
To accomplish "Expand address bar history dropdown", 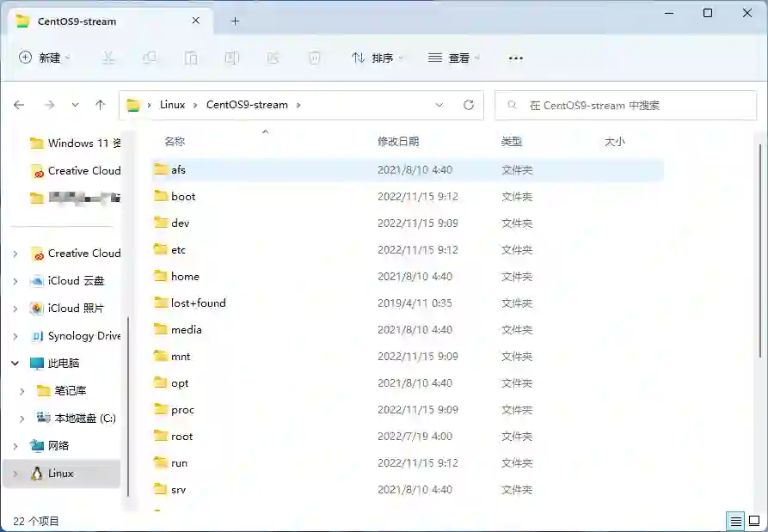I will click(x=439, y=105).
